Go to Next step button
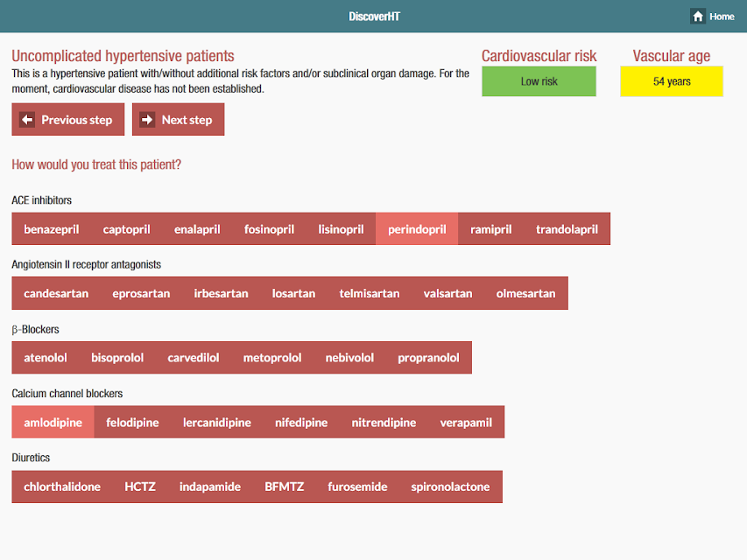 click(178, 120)
